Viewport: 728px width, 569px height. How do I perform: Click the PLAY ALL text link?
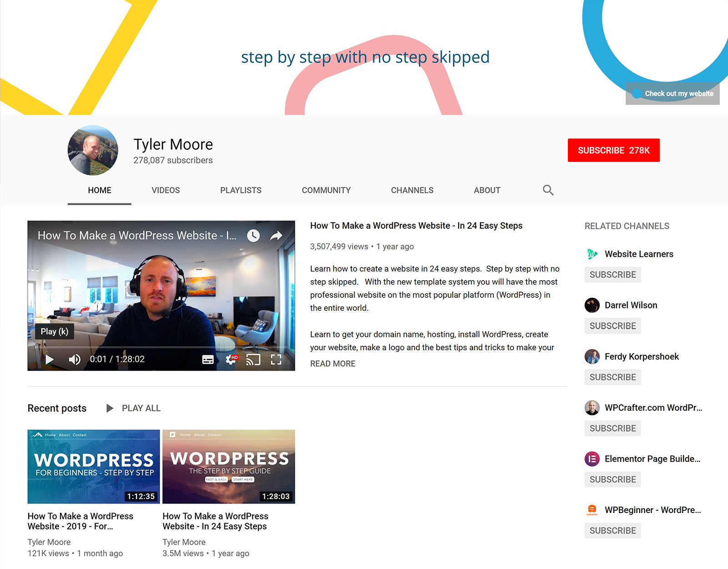tap(141, 408)
